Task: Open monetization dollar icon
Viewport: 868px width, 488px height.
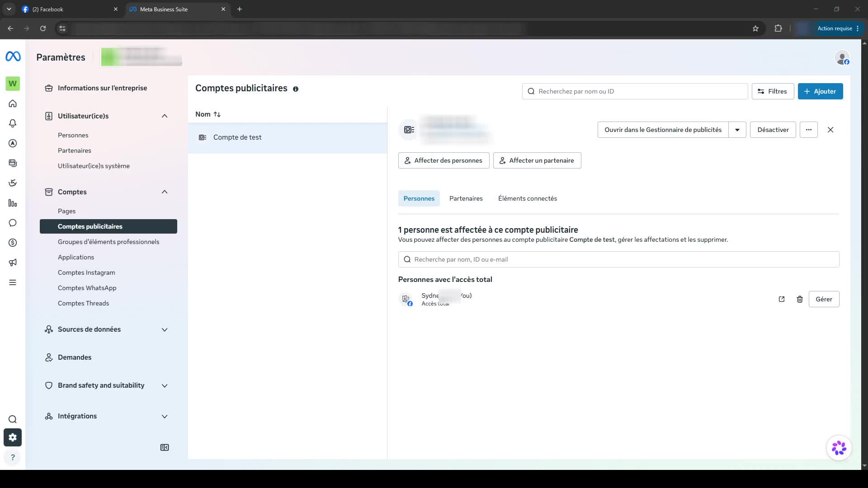Action: (x=13, y=243)
